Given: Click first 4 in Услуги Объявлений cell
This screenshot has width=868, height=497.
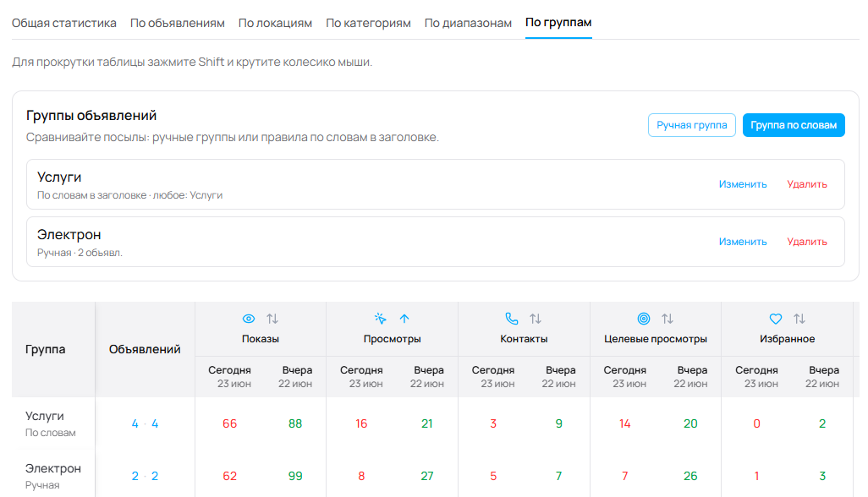Looking at the screenshot, I should coord(135,424).
